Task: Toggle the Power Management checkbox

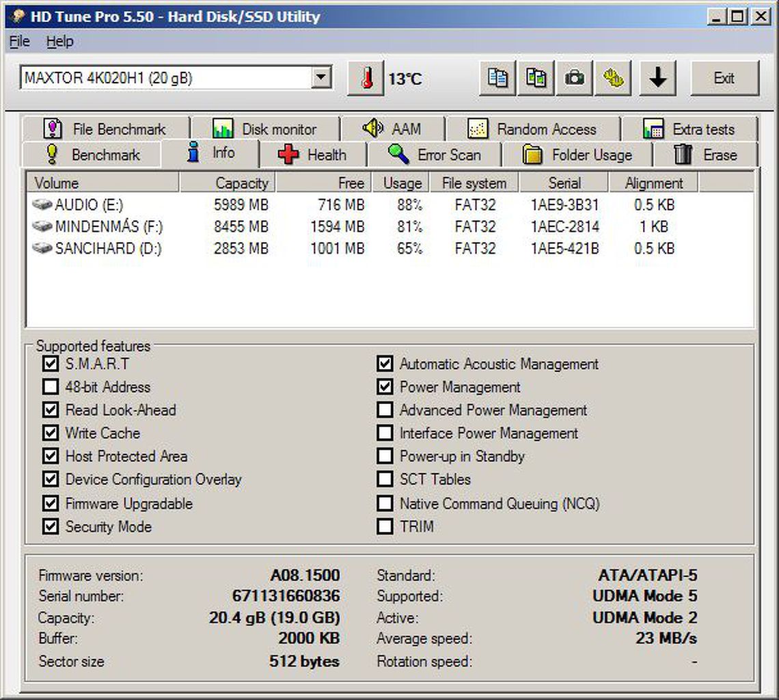Action: (x=385, y=386)
